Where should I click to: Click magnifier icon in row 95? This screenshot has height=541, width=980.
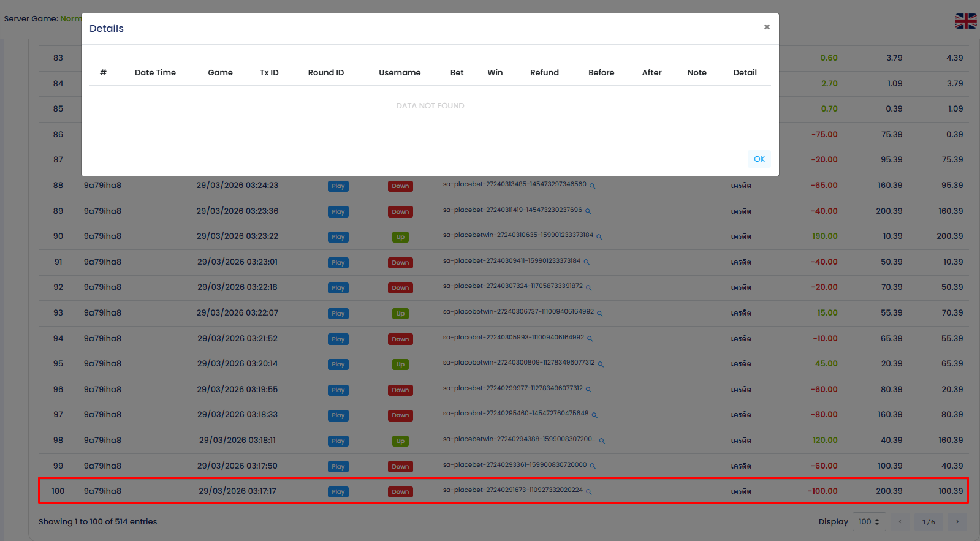click(601, 364)
